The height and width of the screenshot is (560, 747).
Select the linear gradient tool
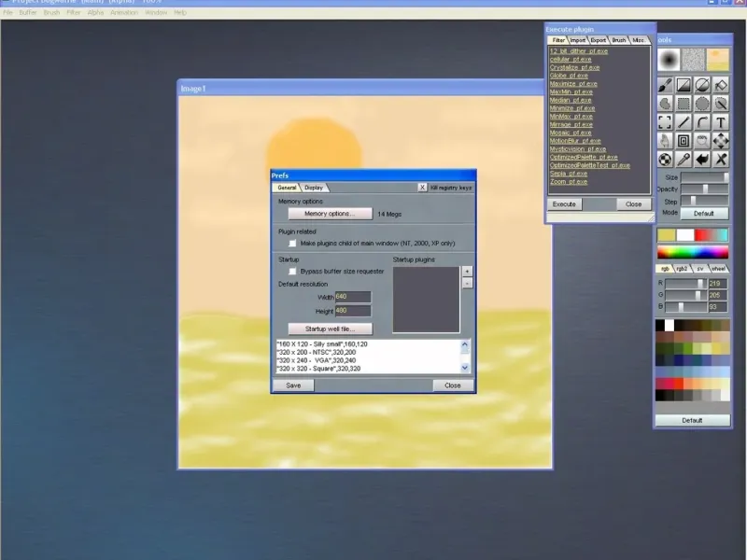pos(684,85)
